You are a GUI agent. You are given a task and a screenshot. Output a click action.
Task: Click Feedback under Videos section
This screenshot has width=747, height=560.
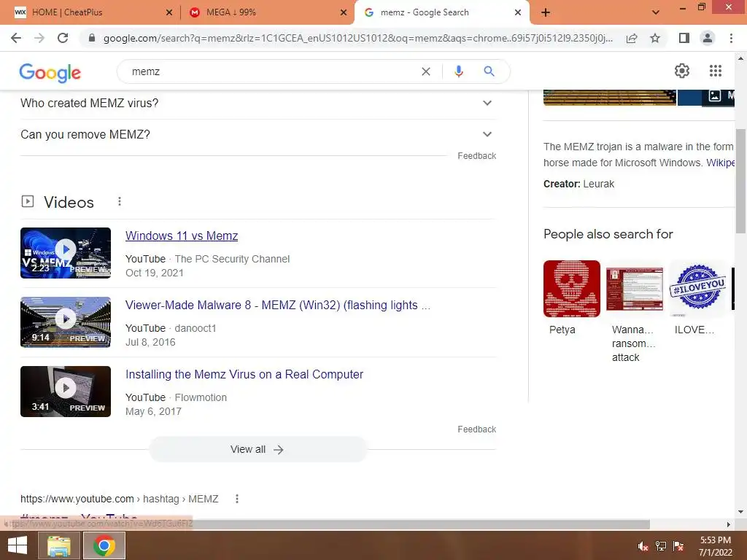476,429
